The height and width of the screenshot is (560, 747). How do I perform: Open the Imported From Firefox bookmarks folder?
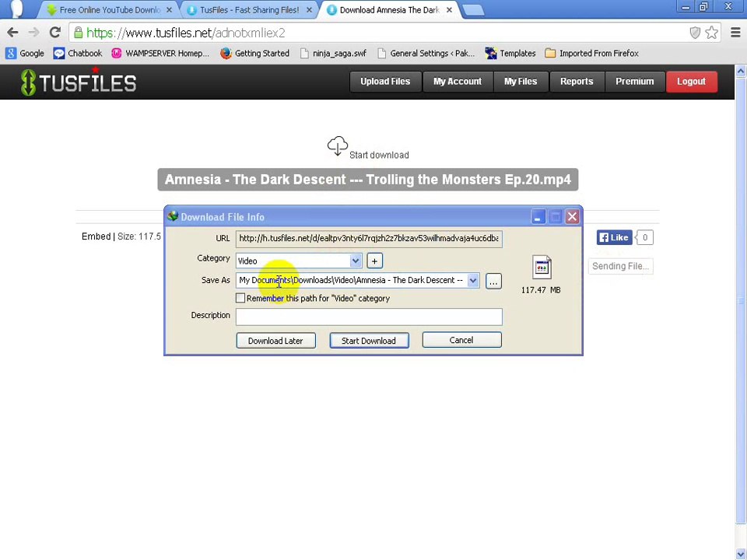591,54
